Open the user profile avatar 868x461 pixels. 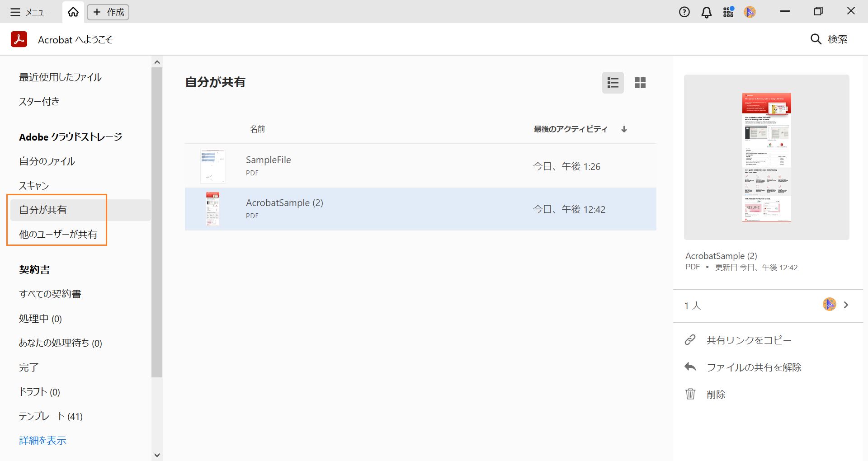(750, 12)
